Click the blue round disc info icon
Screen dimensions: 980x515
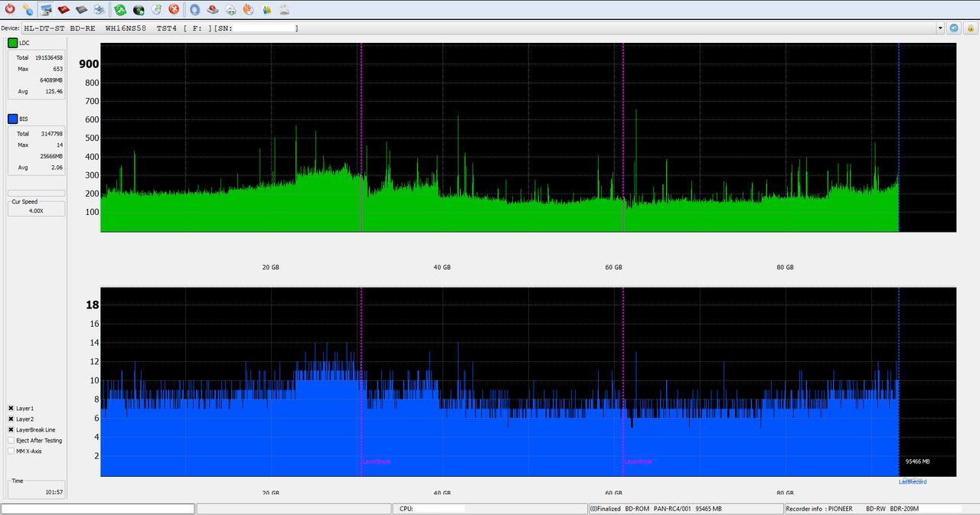coord(195,9)
